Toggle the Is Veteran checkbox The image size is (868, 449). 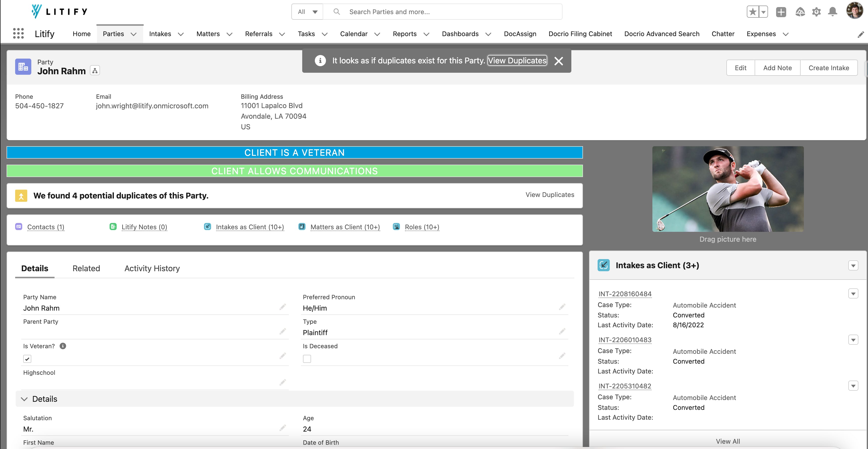coord(27,359)
